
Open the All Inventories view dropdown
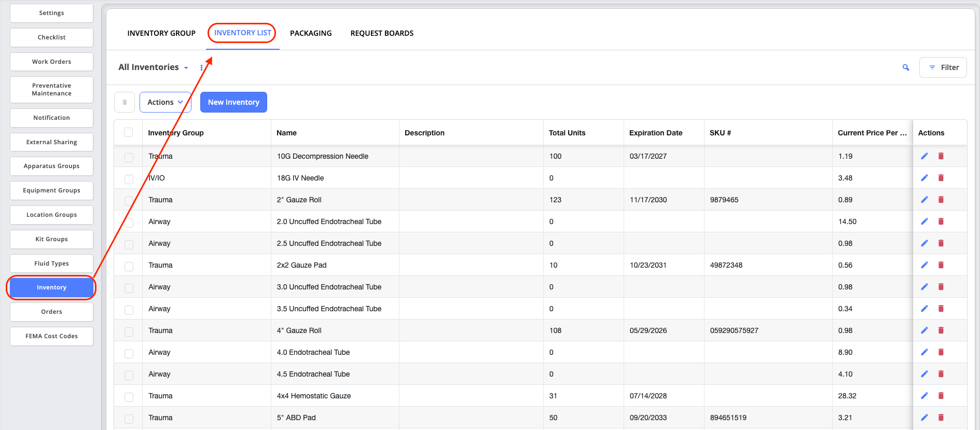pos(153,67)
